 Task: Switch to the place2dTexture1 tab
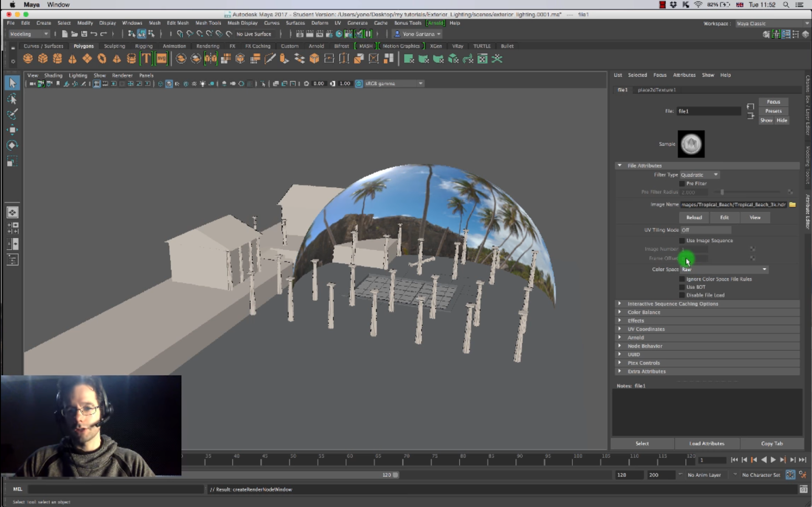pos(657,90)
